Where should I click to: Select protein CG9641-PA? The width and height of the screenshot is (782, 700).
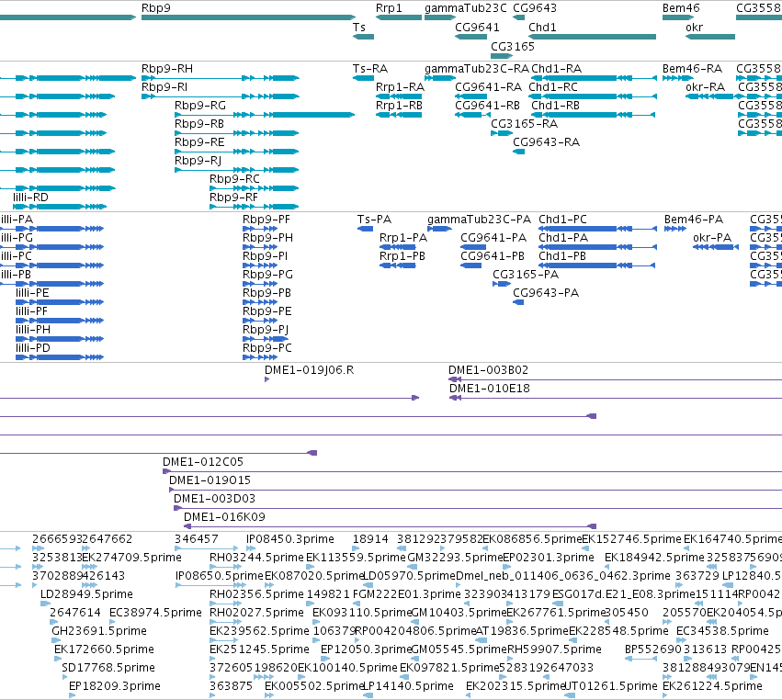click(x=493, y=238)
